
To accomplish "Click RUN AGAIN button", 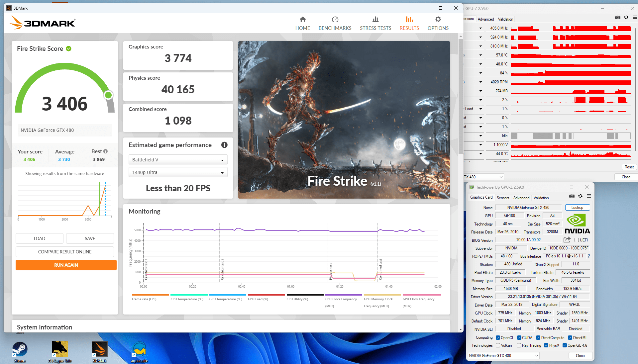I will [66, 265].
